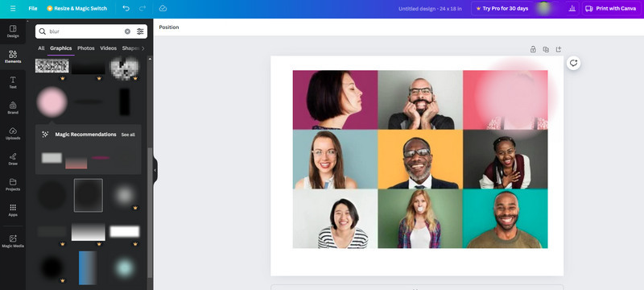
Task: Select the teal blurred glow graphic
Action: click(x=125, y=267)
